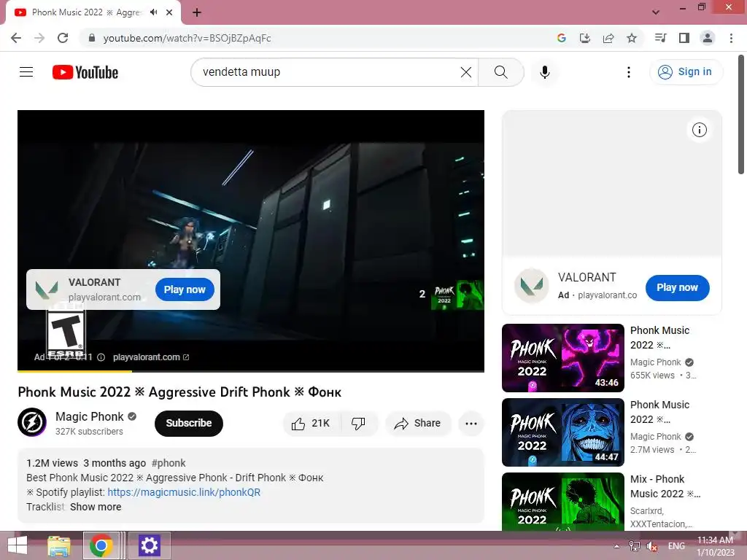Viewport: 747px width, 560px height.
Task: Click the page vertical scrollbar
Action: [741, 114]
